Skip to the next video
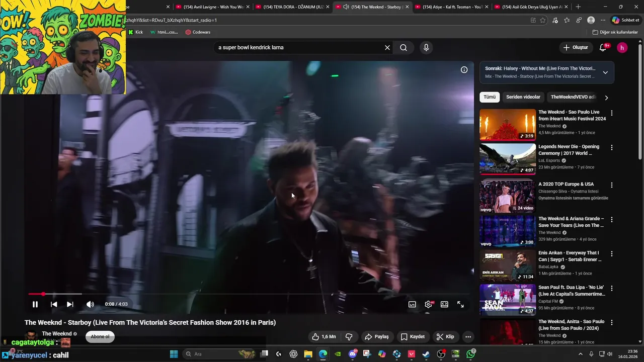Viewport: 644px width, 362px height. point(70,304)
